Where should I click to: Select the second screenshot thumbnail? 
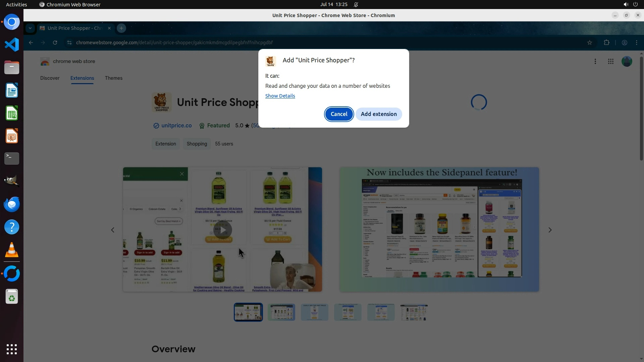pyautogui.click(x=281, y=312)
